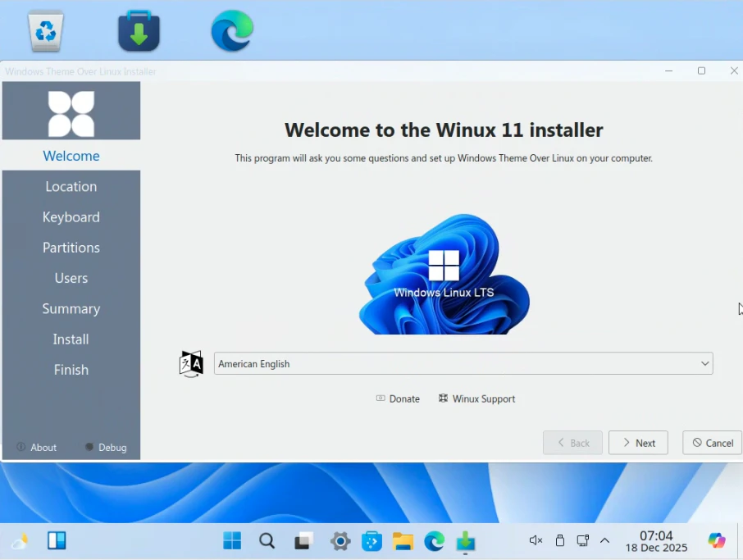The height and width of the screenshot is (560, 743).
Task: Open the widgets panel icon on taskbar
Action: pyautogui.click(x=57, y=540)
